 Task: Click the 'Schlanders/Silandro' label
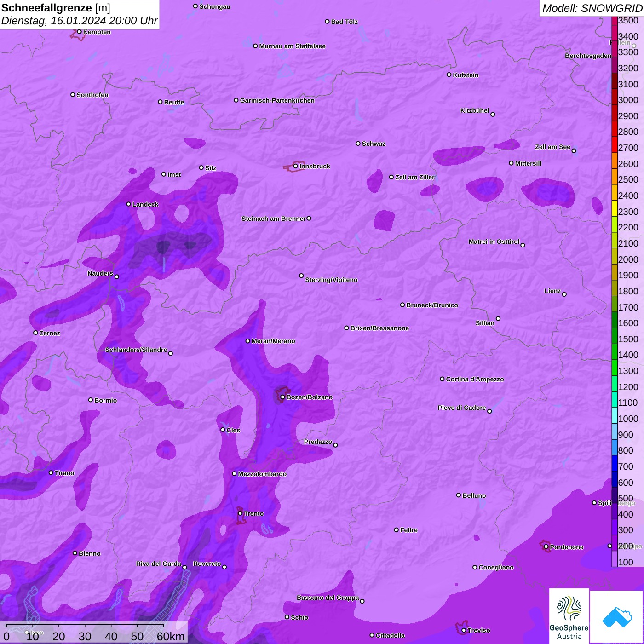coord(136,350)
